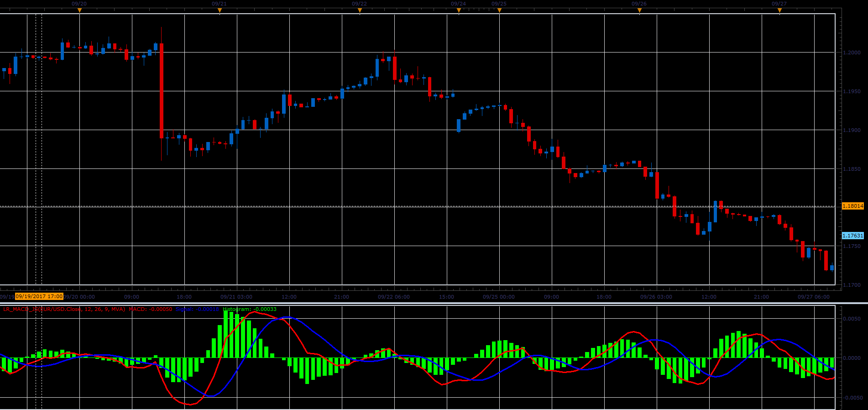Image resolution: width=868 pixels, height=410 pixels.
Task: Click the large red candle after 09:00 on 09/20
Action: 162,91
